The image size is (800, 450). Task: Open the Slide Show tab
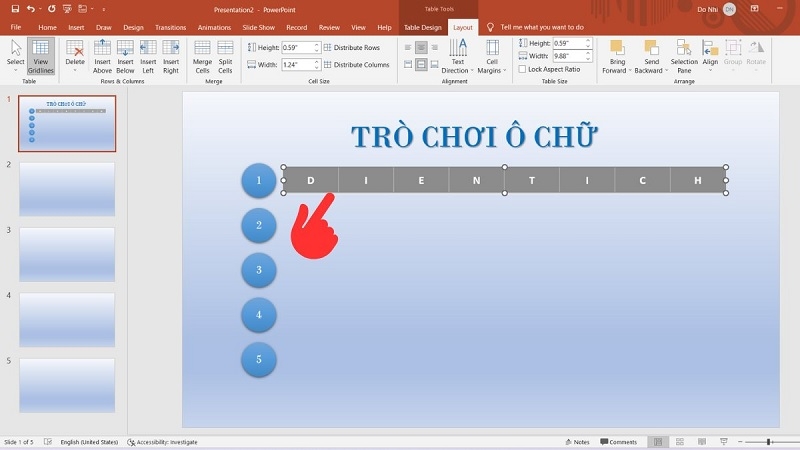click(x=259, y=27)
